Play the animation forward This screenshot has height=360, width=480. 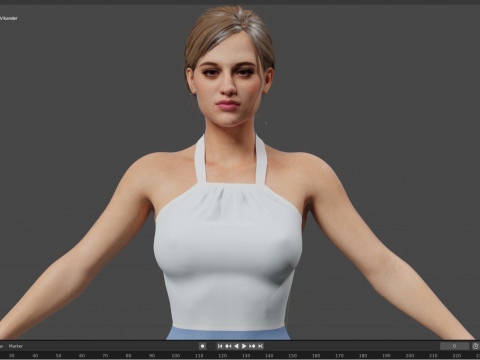click(x=244, y=346)
